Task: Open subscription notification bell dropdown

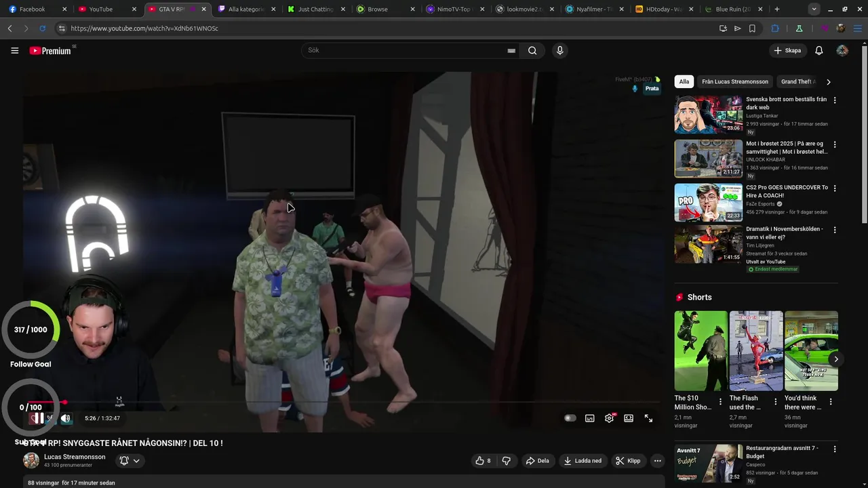Action: (x=130, y=461)
